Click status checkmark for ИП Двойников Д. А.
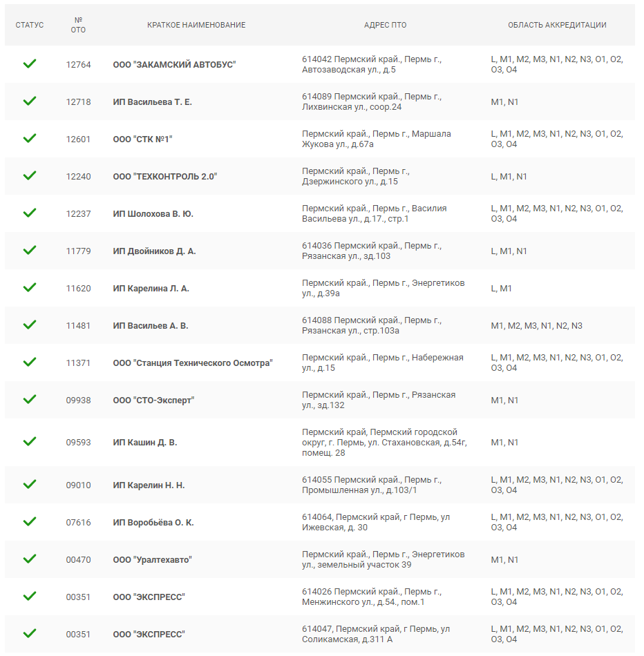Viewport: 644px width, 656px height. click(29, 250)
